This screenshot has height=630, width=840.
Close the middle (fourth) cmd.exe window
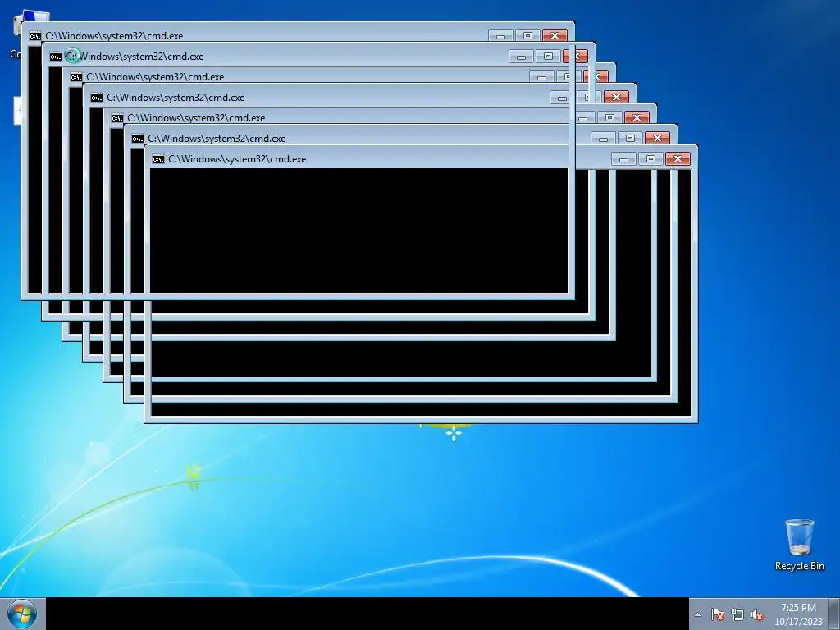click(x=616, y=98)
